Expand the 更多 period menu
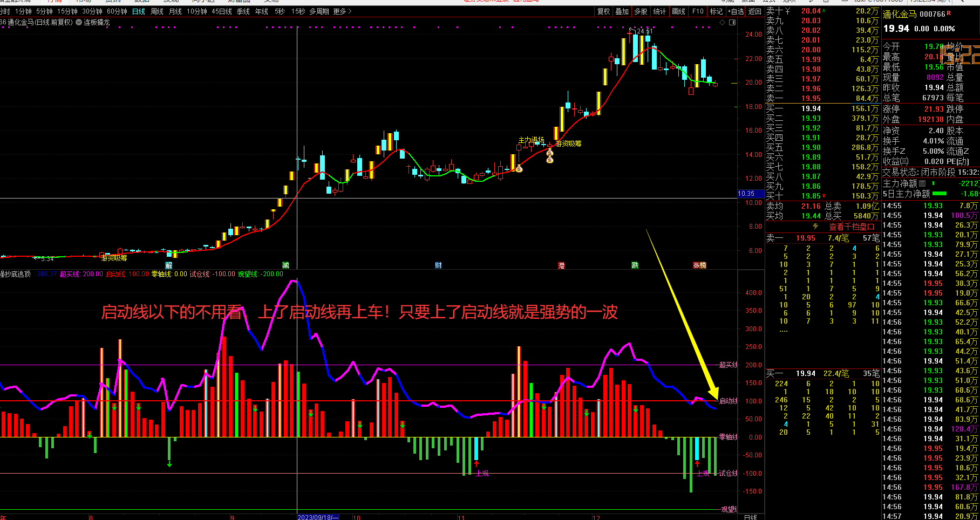Viewport: 980px width, 520px height. 342,11
